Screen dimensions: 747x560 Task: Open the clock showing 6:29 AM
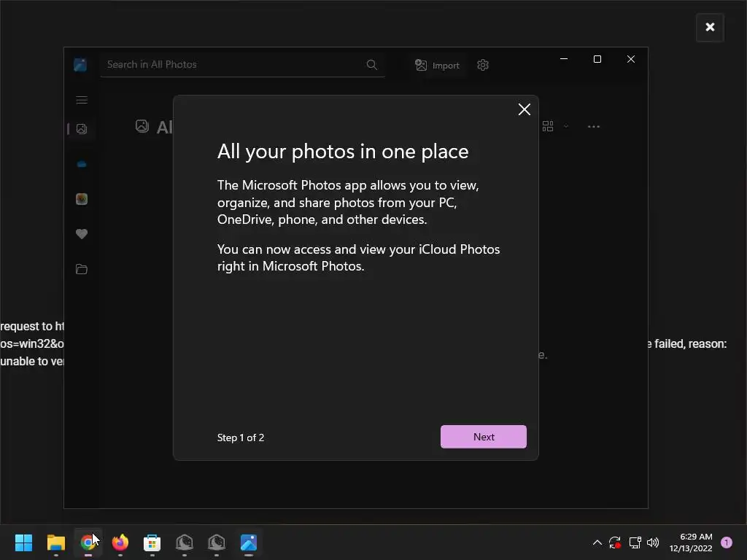point(691,542)
